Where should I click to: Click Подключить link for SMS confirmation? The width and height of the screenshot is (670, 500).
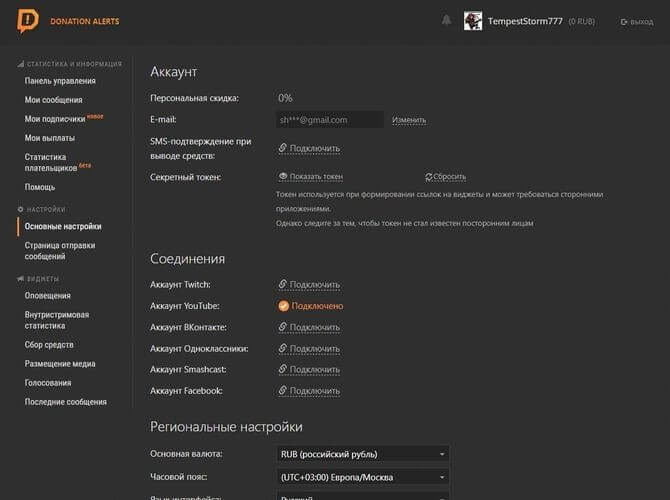[315, 148]
